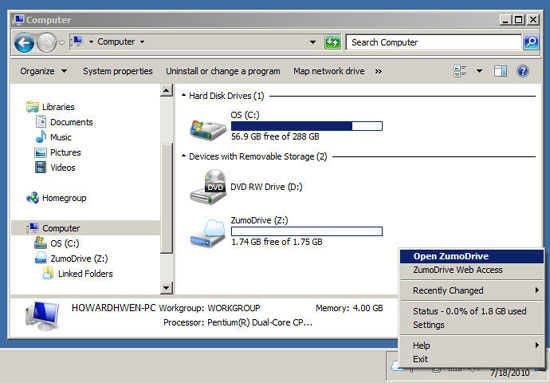Image resolution: width=550 pixels, height=383 pixels.
Task: Click the Pictures icon in sidebar
Action: tap(40, 153)
